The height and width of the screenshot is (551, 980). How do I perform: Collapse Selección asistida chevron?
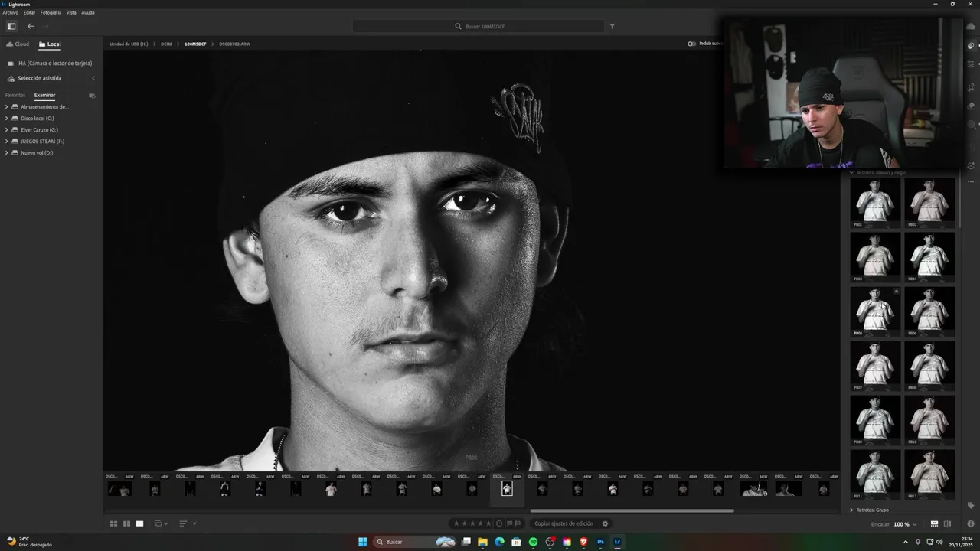93,78
